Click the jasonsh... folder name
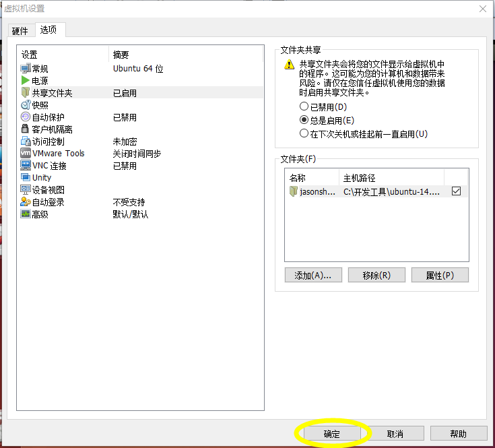Image resolution: width=495 pixels, height=448 pixels. click(318, 191)
